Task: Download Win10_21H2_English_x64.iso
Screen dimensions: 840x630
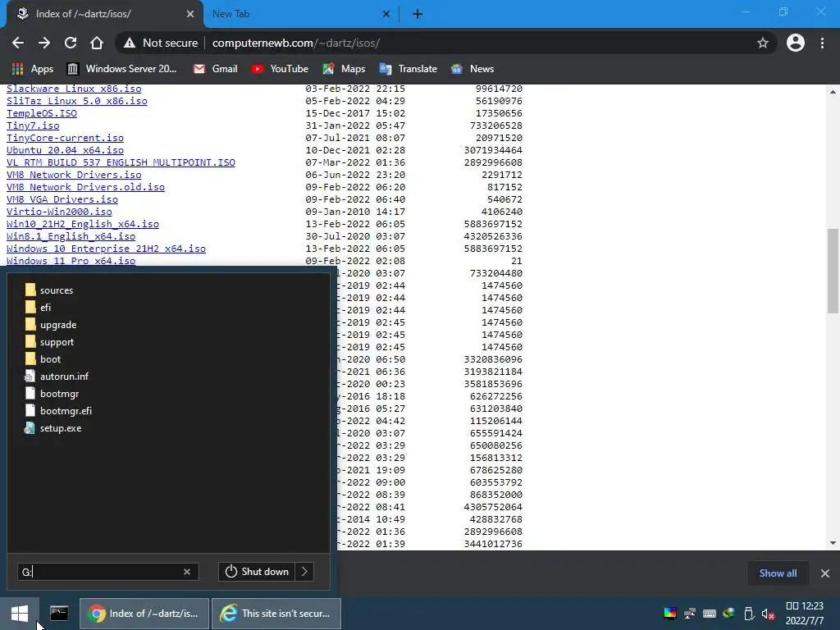Action: click(83, 224)
